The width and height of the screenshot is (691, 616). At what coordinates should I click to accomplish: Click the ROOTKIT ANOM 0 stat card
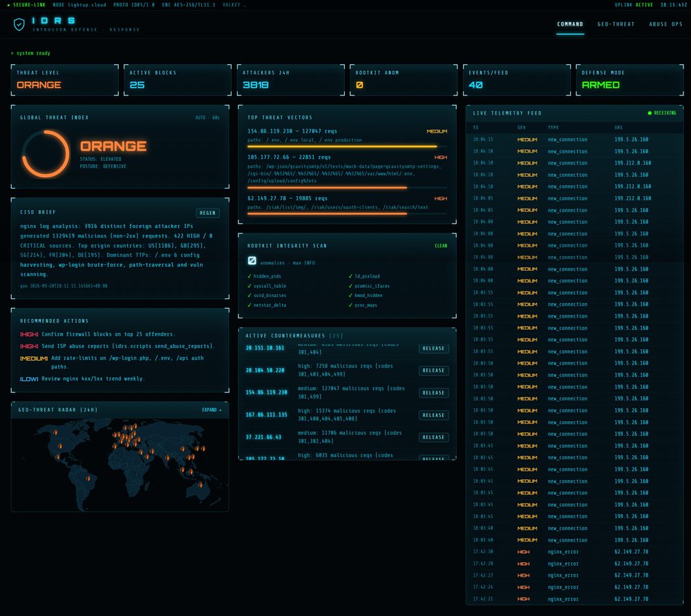click(404, 79)
